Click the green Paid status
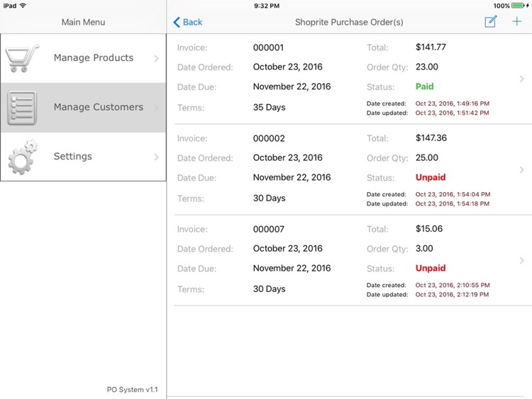Screen dimensions: 532x399 [x=425, y=86]
